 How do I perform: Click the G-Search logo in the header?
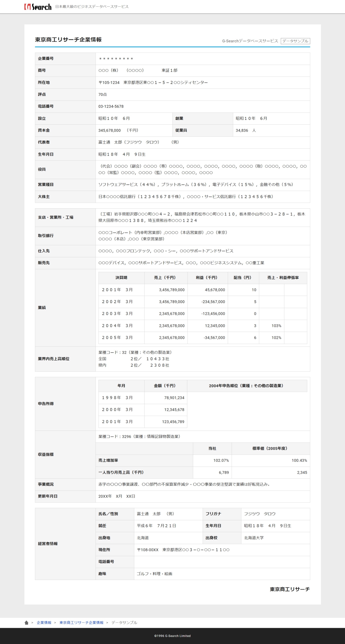click(38, 7)
